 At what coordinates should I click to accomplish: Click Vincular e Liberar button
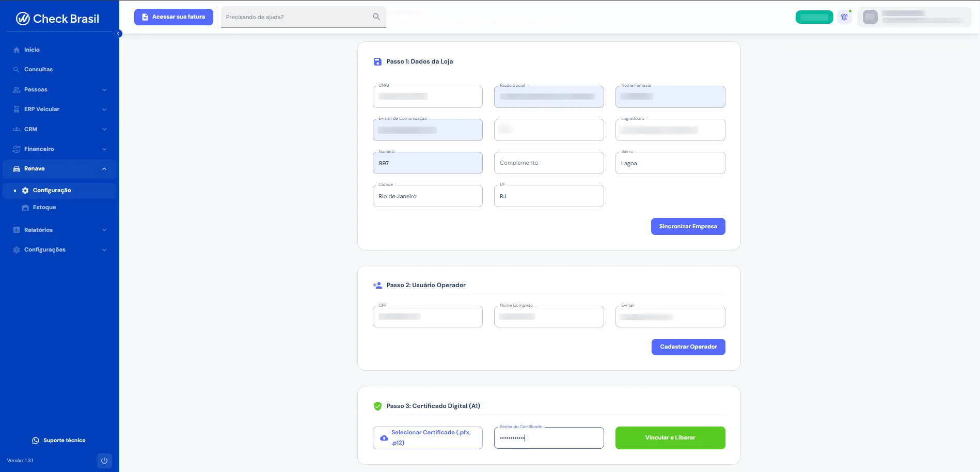pos(670,438)
